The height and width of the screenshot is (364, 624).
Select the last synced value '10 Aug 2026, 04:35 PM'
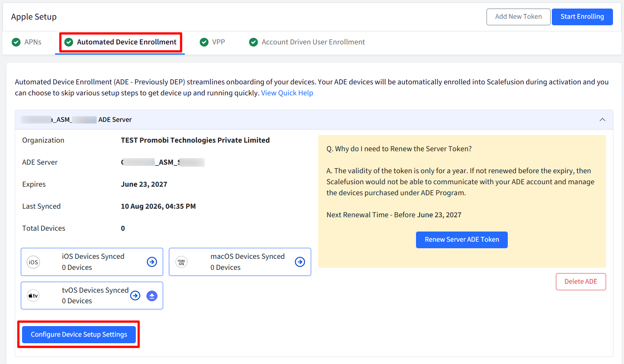click(158, 206)
